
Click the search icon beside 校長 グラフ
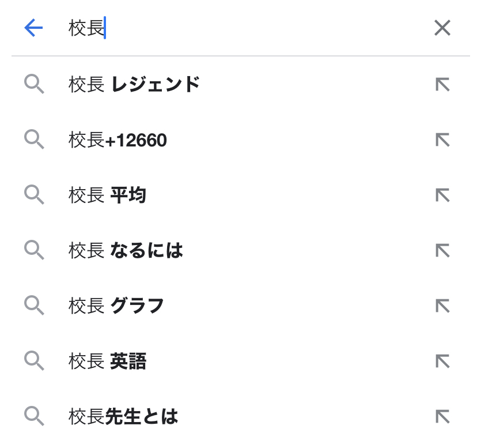click(34, 306)
